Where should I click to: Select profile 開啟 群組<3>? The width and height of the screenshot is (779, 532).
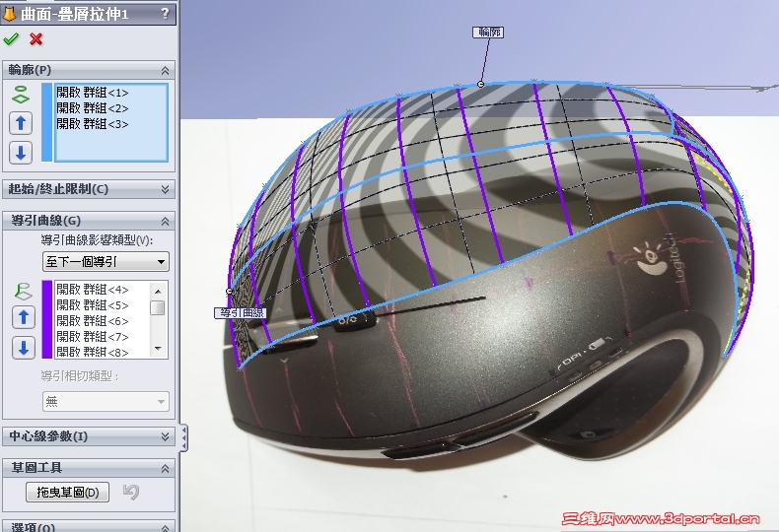click(93, 124)
